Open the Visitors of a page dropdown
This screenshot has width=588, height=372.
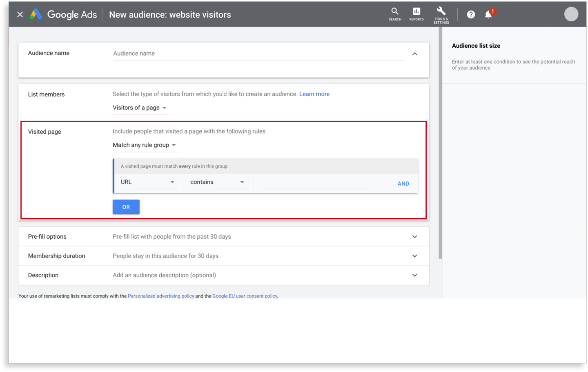(x=140, y=108)
